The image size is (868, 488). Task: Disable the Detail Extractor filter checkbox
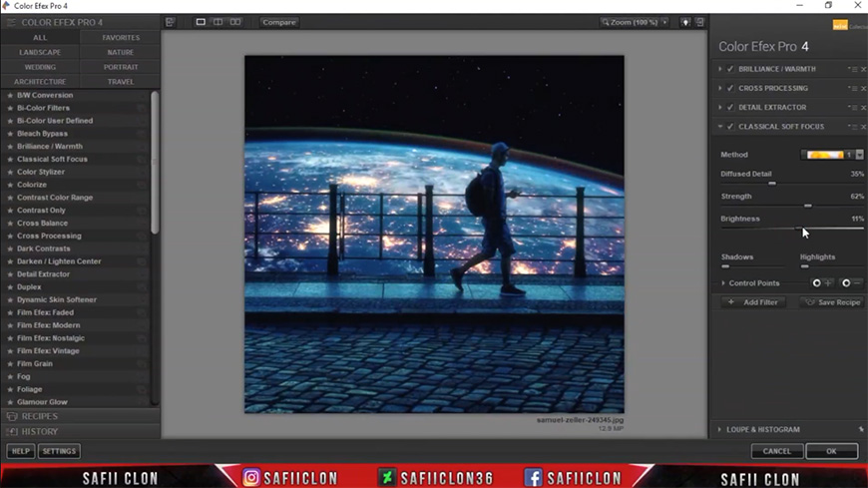coord(730,108)
